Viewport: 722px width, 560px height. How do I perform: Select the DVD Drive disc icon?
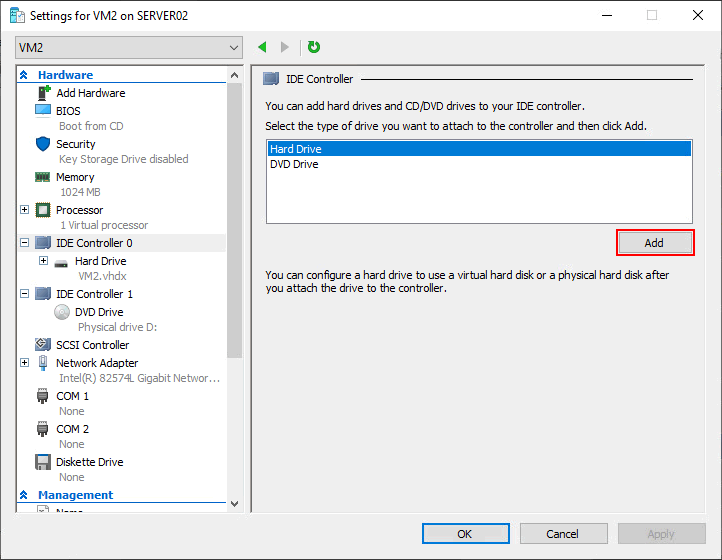click(x=62, y=312)
